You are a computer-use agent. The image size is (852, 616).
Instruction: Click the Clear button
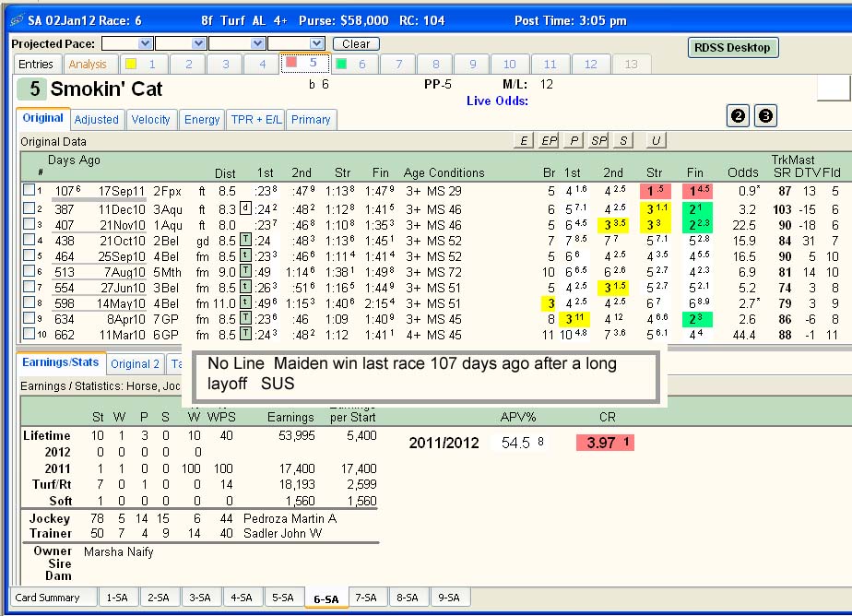356,43
